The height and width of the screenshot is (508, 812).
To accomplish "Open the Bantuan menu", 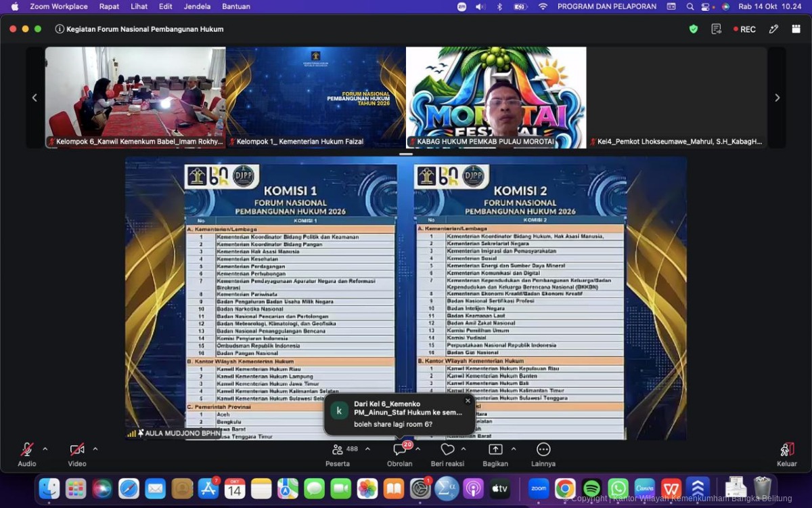I will 236,7.
